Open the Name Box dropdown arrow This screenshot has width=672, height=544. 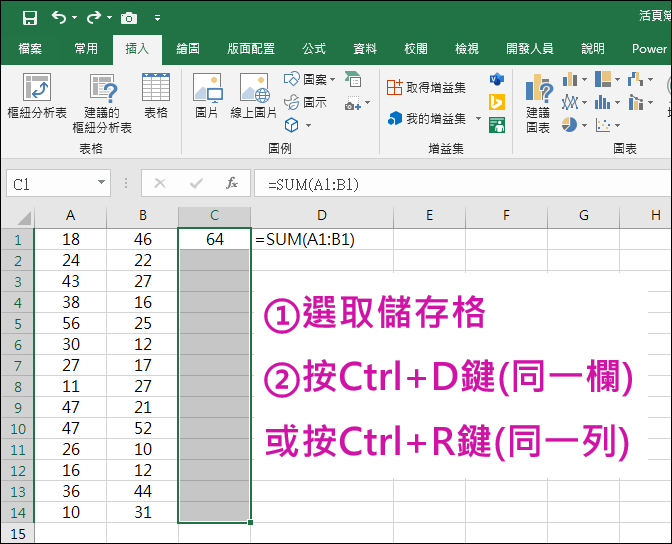click(102, 183)
